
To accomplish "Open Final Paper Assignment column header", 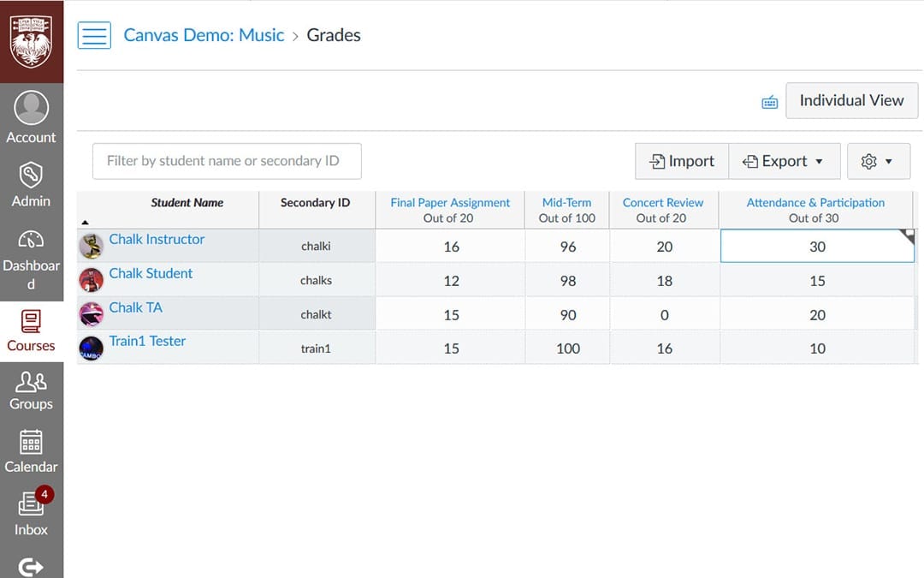I will click(x=450, y=202).
